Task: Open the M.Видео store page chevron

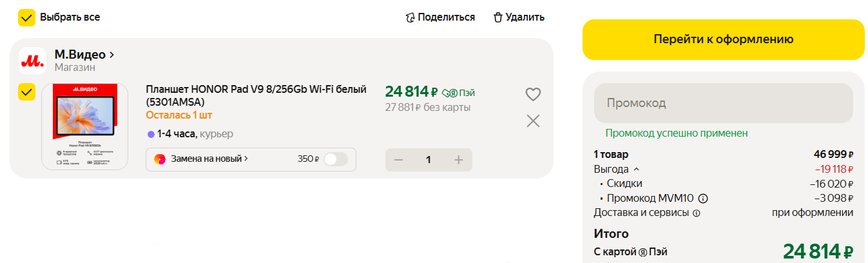Action: pyautogui.click(x=111, y=55)
